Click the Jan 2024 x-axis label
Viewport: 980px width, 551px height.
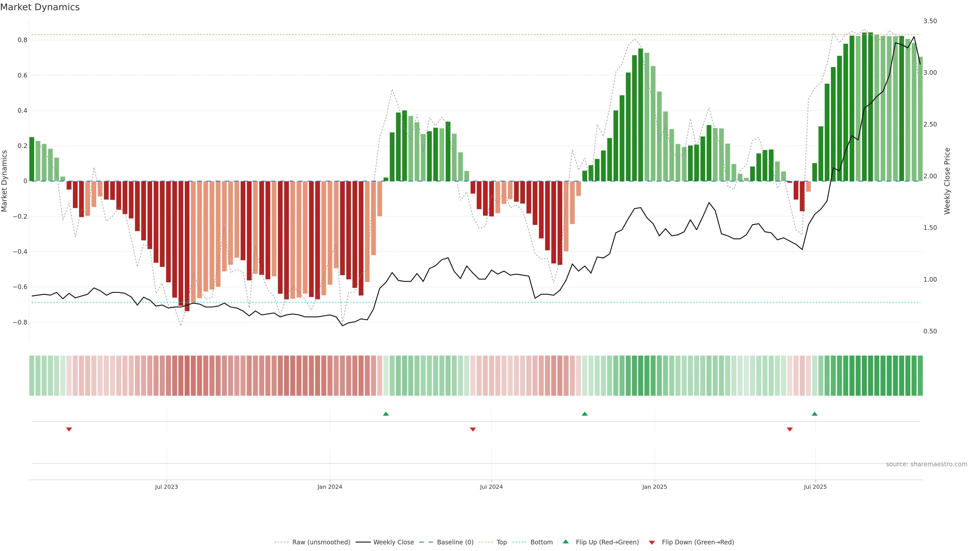click(330, 487)
